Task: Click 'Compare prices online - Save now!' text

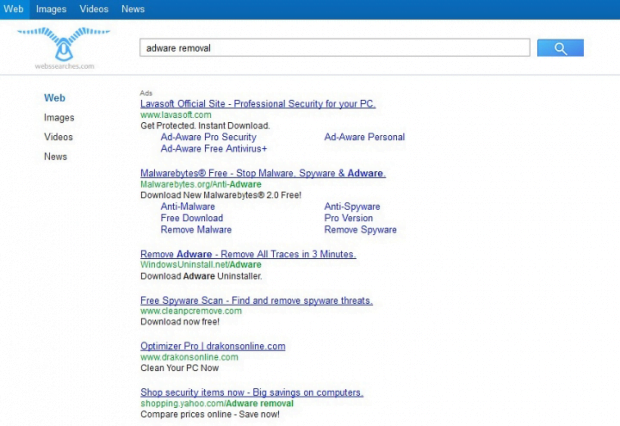Action: 210,414
